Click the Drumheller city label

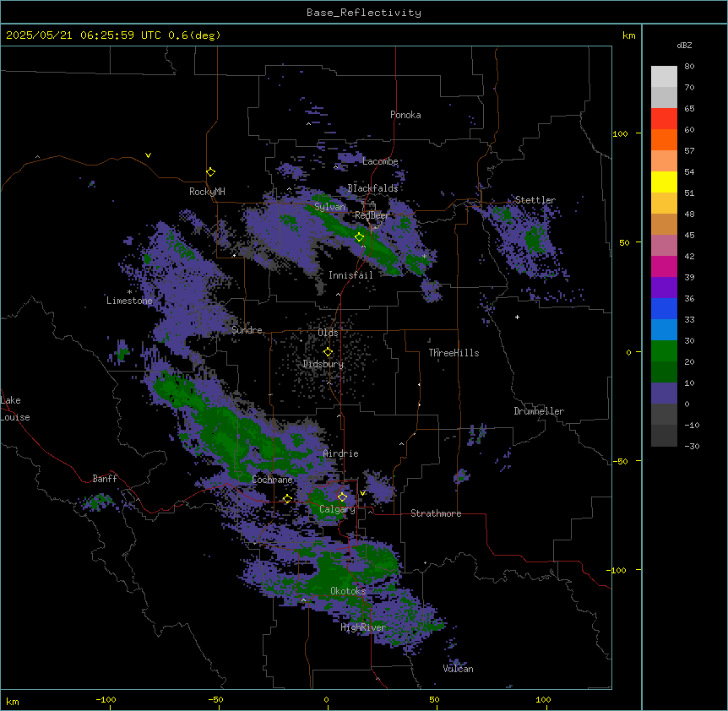(539, 411)
